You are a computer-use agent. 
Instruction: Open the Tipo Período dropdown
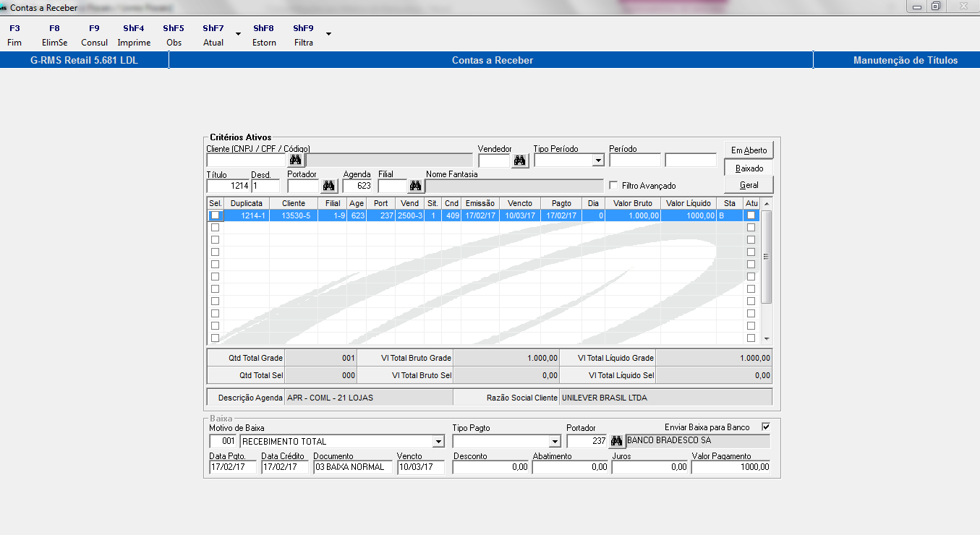[x=598, y=160]
